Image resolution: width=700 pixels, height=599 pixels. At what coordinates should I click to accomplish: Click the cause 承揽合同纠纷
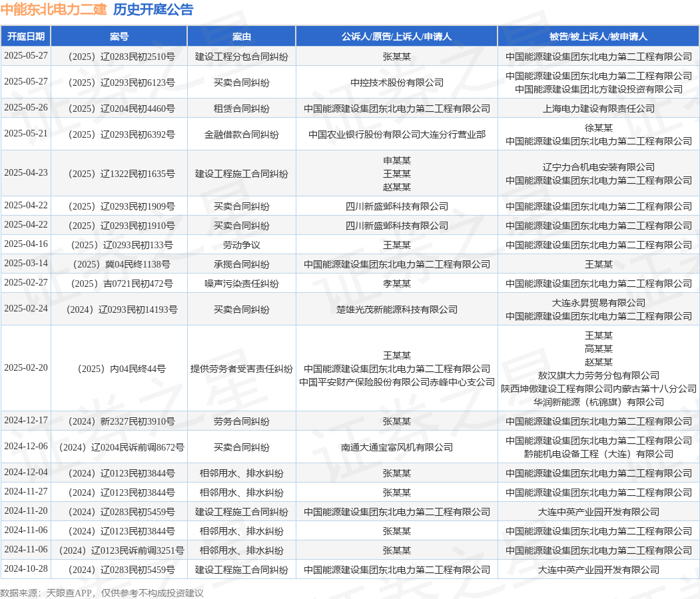pos(242,264)
